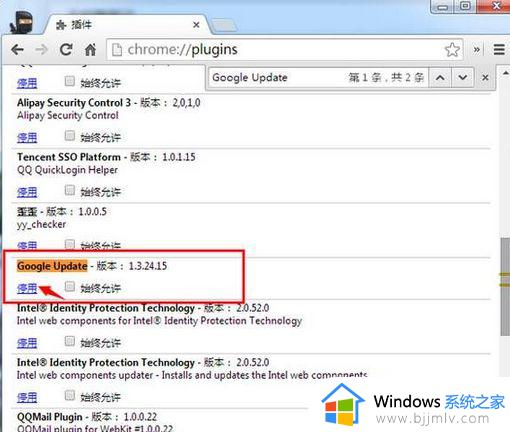Image resolution: width=510 pixels, height=432 pixels.
Task: Check 始终允许 for Intel web components
Action: (70, 341)
